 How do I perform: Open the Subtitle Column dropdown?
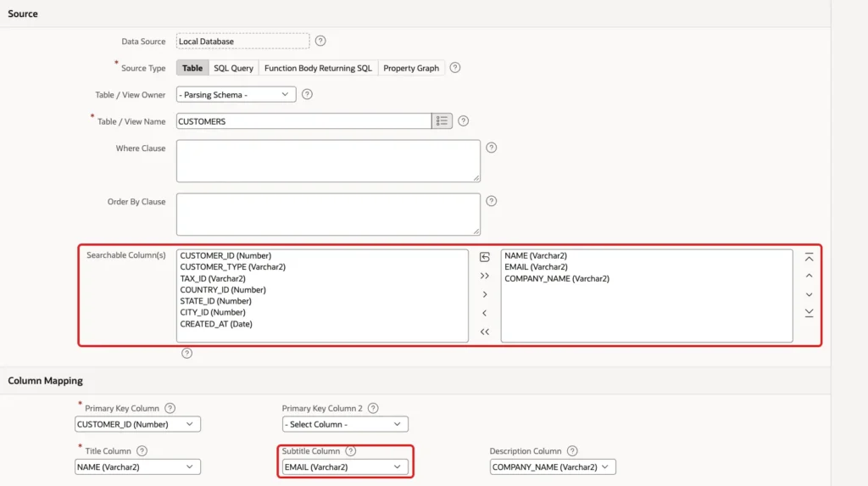pos(345,466)
